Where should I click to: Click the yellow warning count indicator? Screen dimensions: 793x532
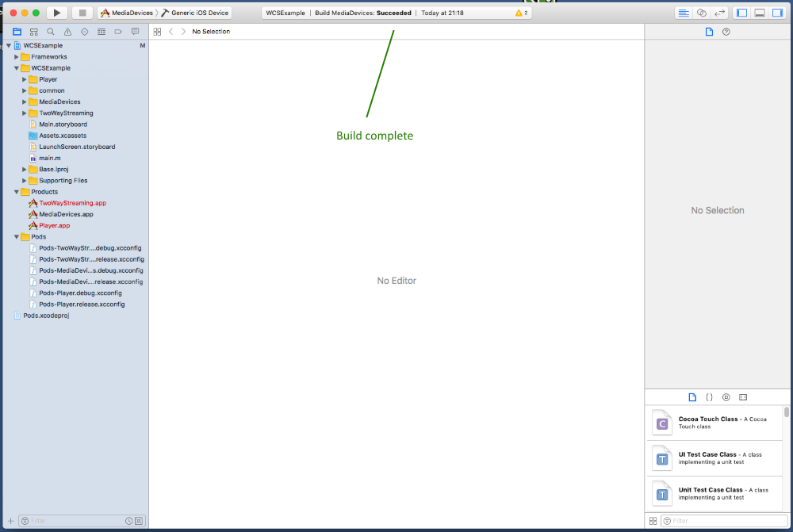[521, 13]
